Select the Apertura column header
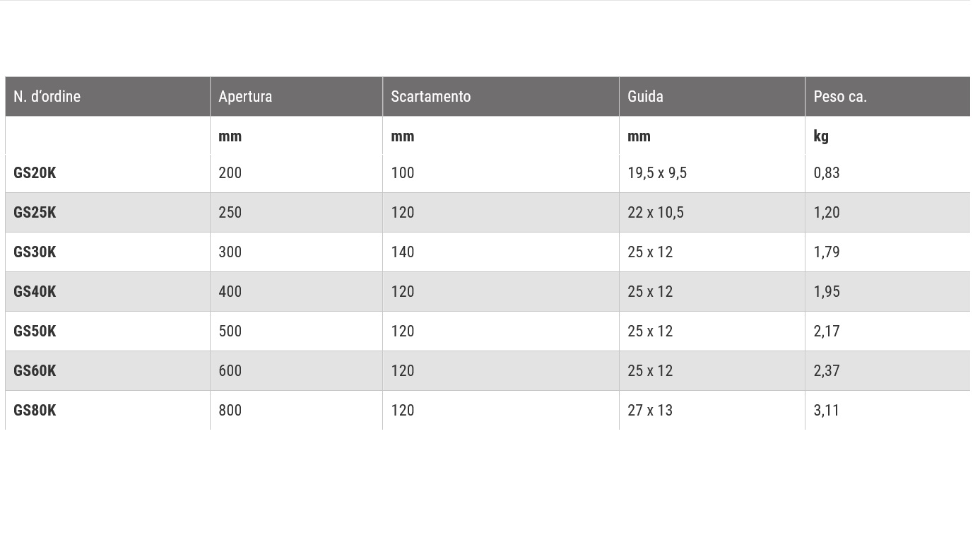980x535 pixels. coord(245,97)
